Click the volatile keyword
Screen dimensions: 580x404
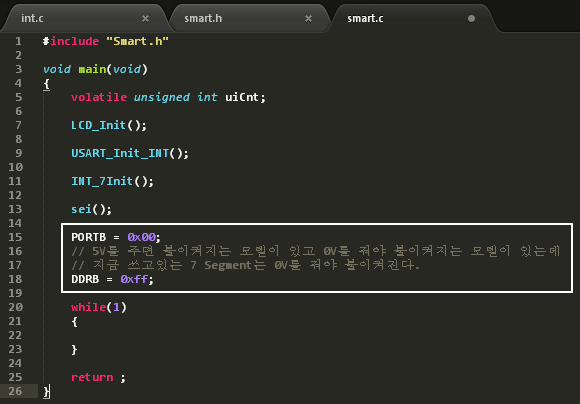(99, 97)
